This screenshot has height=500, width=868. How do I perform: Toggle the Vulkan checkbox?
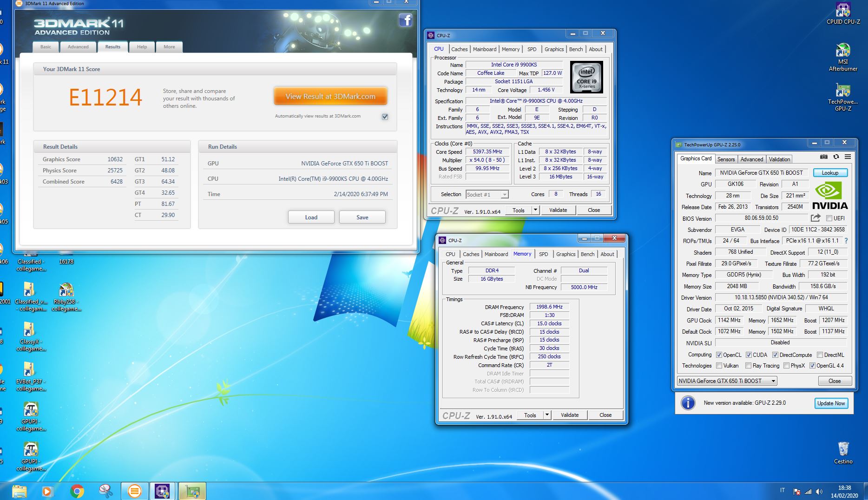point(719,366)
